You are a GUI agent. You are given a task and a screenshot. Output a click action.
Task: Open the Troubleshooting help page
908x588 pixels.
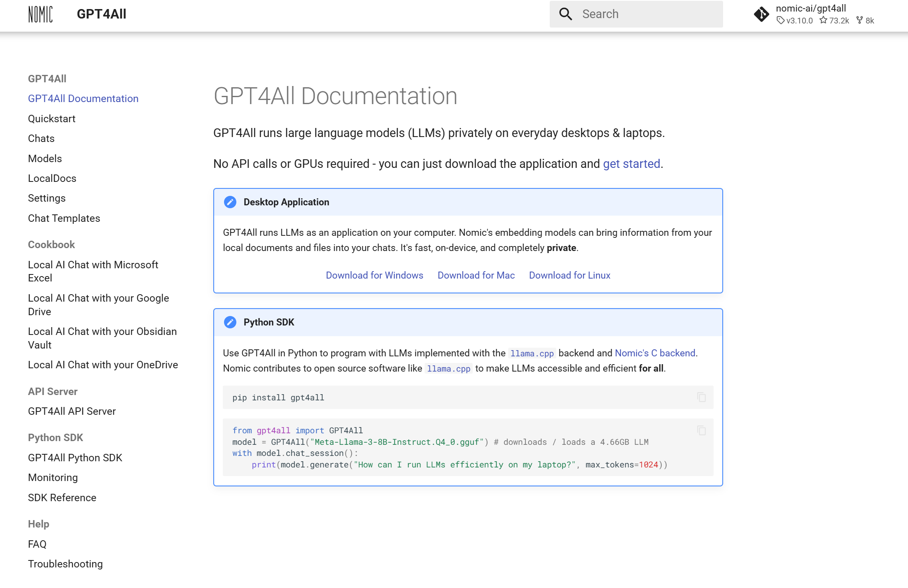[x=65, y=564]
